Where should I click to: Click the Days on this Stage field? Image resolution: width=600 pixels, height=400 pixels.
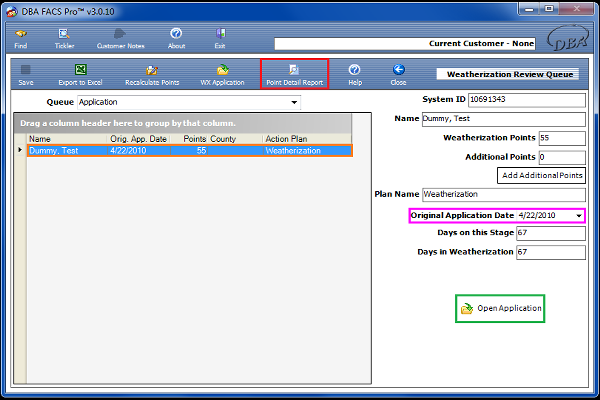click(551, 233)
